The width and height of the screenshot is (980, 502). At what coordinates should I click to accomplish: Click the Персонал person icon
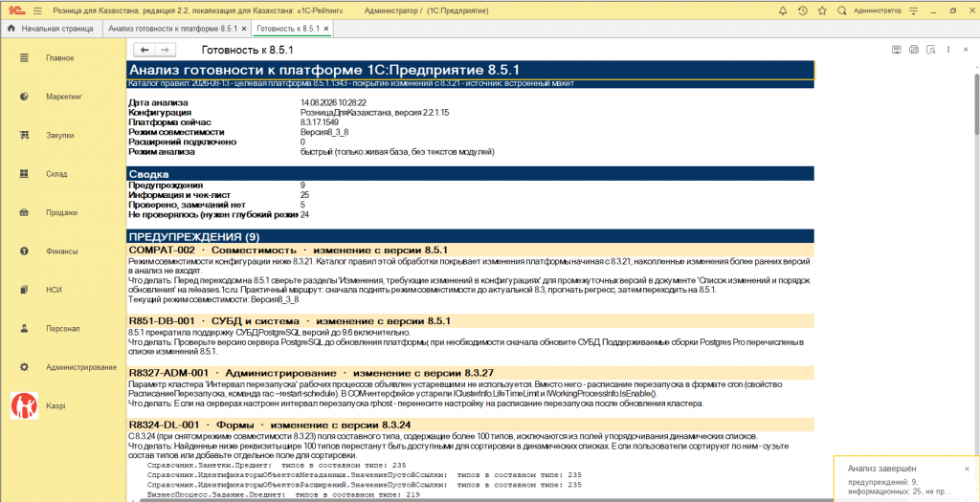24,328
